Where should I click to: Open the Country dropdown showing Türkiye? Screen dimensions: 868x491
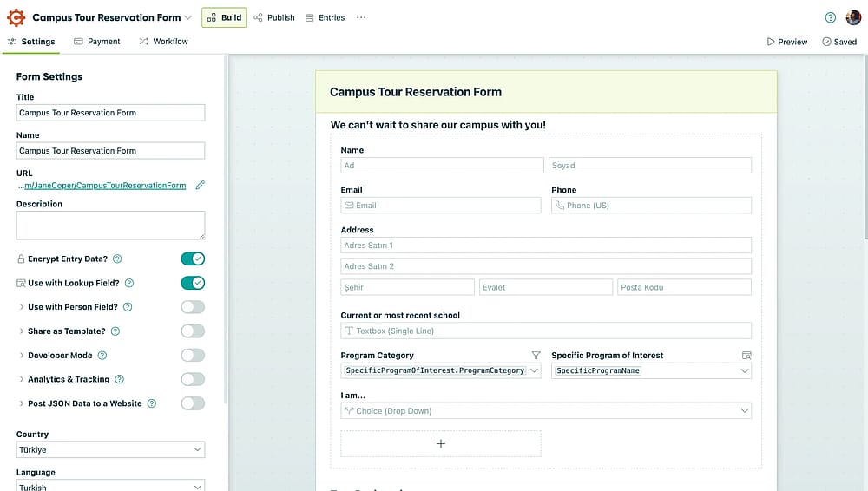(111, 449)
